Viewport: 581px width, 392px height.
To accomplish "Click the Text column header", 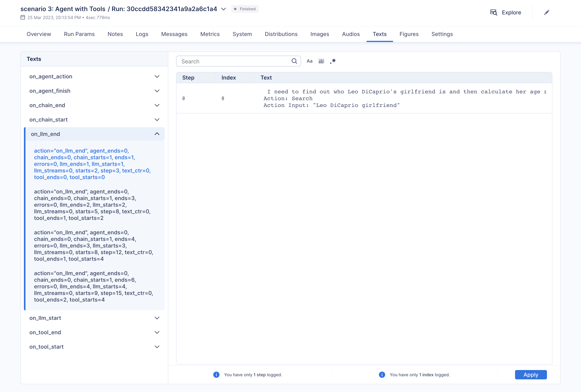I will coord(266,78).
